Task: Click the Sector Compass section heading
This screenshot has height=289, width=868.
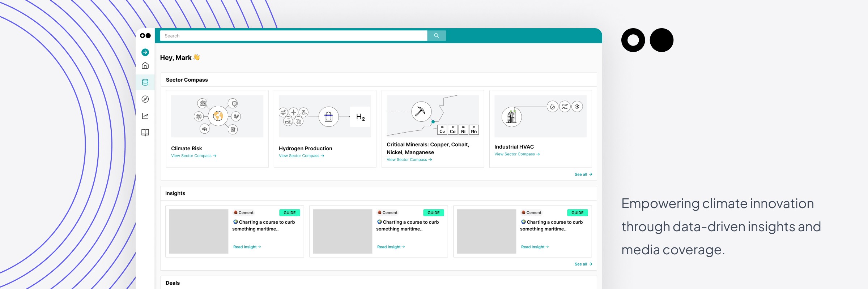Action: [x=187, y=80]
